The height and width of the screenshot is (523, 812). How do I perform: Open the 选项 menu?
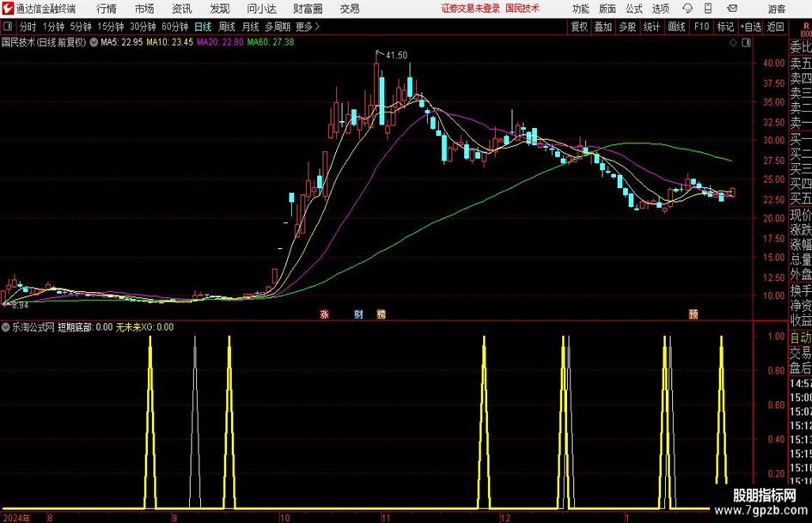[660, 9]
